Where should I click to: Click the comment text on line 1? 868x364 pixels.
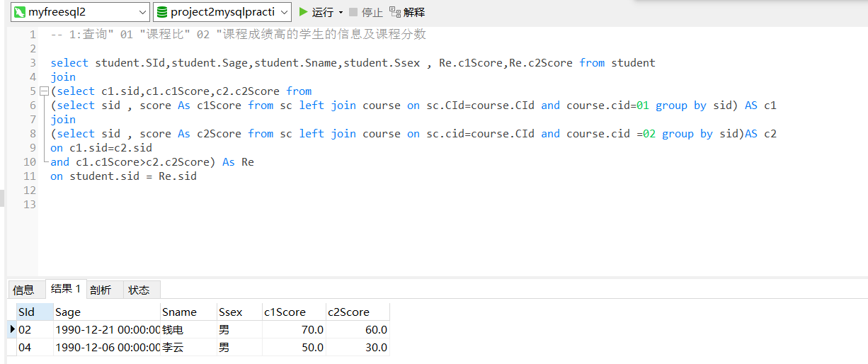(239, 35)
